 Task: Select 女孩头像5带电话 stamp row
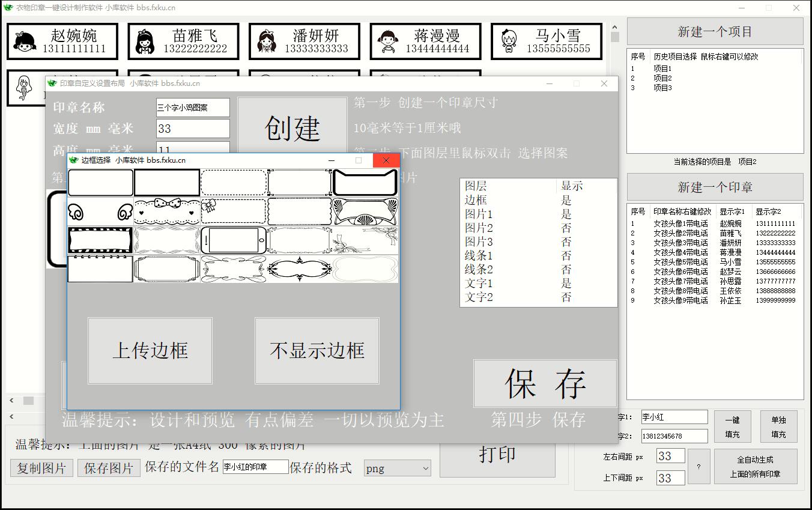tap(680, 262)
